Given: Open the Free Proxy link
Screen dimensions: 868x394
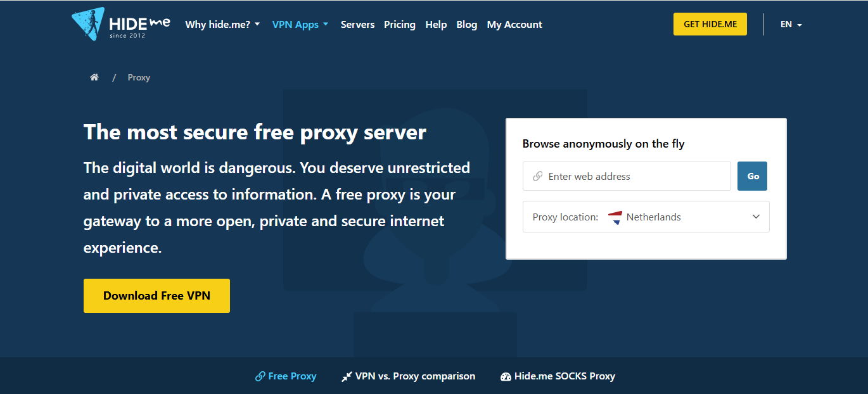Looking at the screenshot, I should 286,376.
